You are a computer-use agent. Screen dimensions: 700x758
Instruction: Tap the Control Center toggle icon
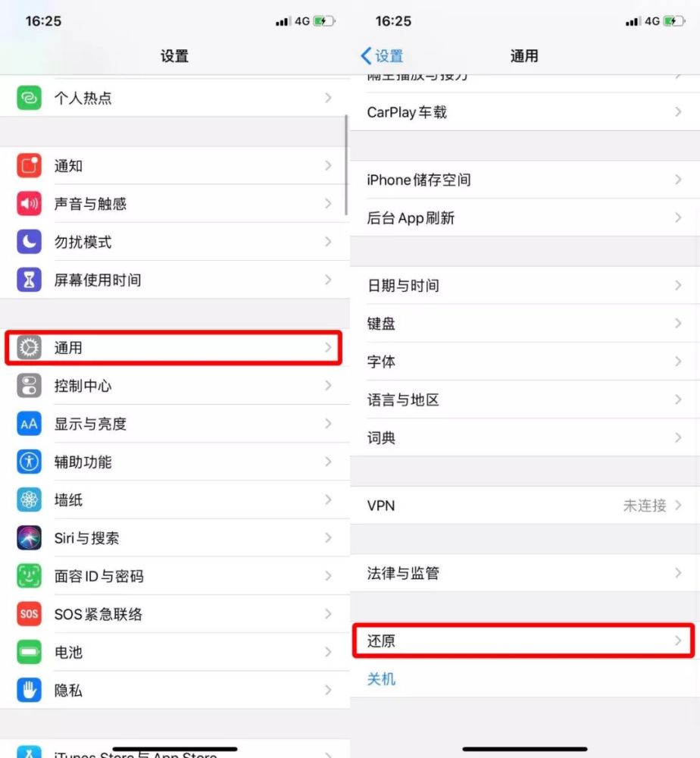click(x=29, y=386)
